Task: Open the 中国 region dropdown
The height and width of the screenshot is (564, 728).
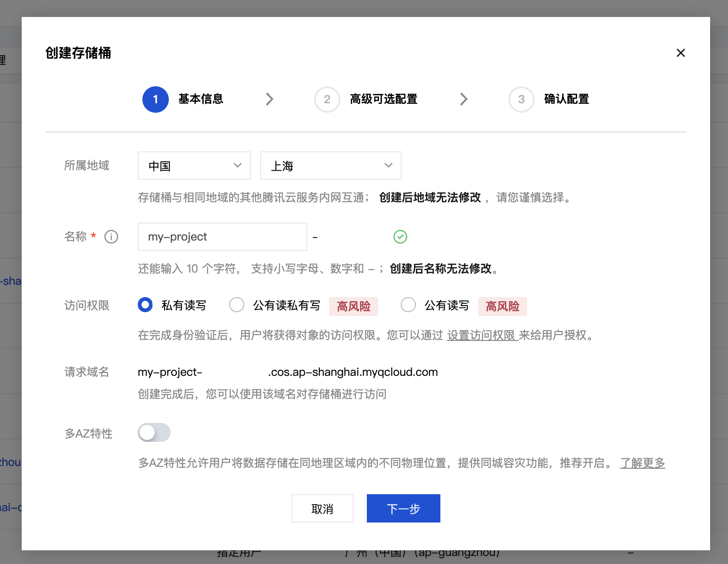Action: [x=194, y=166]
